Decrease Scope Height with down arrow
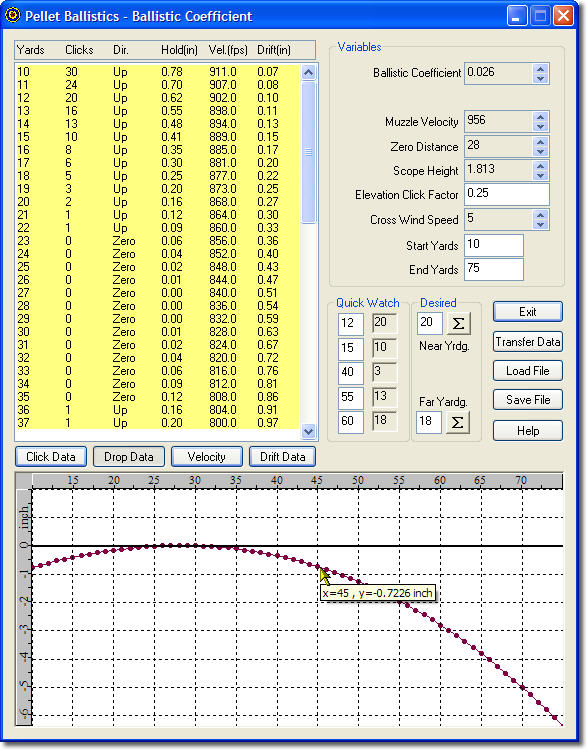Viewport: 587px width, 750px height. pyautogui.click(x=541, y=175)
